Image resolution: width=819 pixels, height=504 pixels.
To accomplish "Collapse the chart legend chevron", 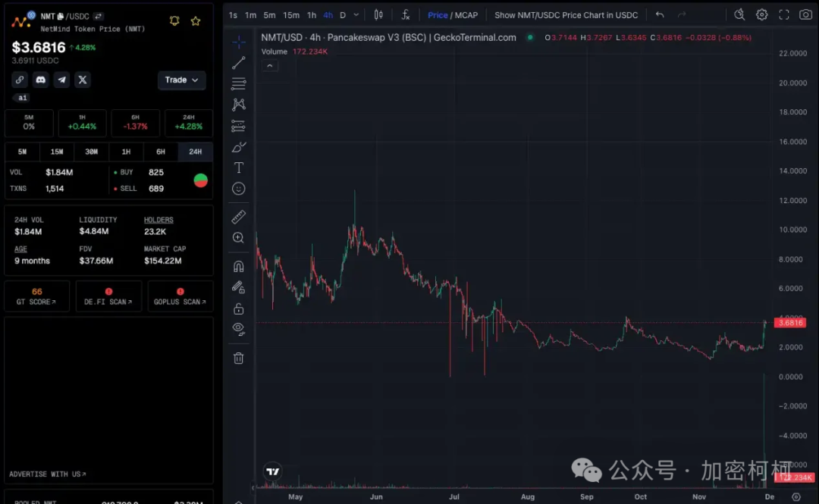I will (x=270, y=66).
